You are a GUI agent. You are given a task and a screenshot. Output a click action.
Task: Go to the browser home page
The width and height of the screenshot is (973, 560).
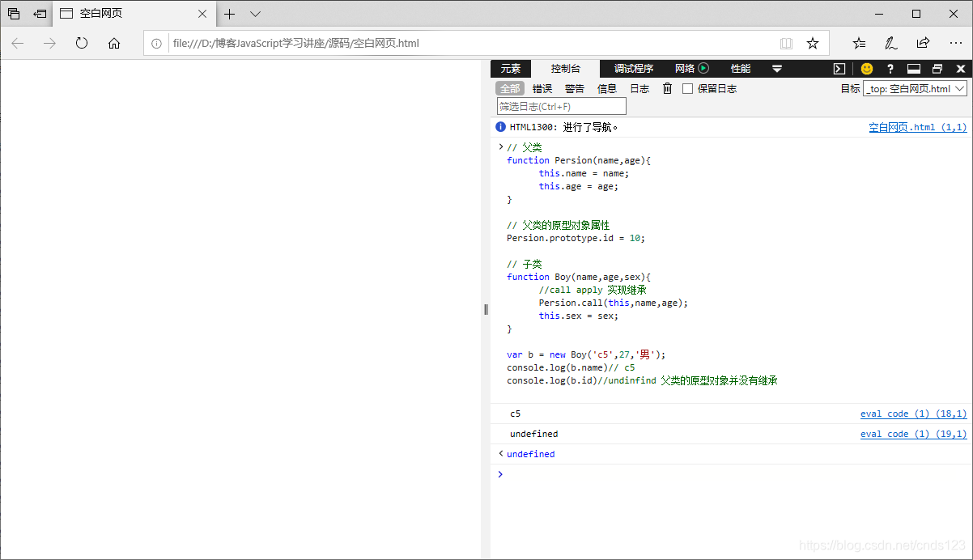point(114,43)
